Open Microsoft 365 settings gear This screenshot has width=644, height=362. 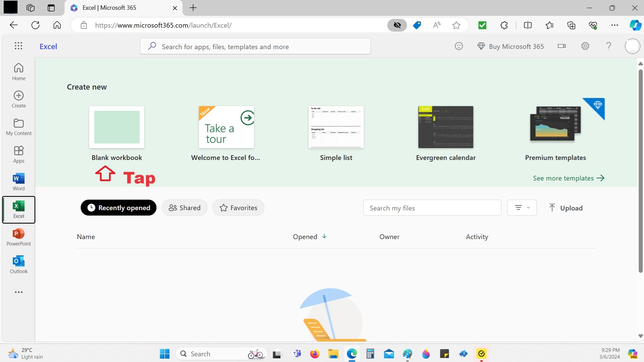[x=585, y=46]
